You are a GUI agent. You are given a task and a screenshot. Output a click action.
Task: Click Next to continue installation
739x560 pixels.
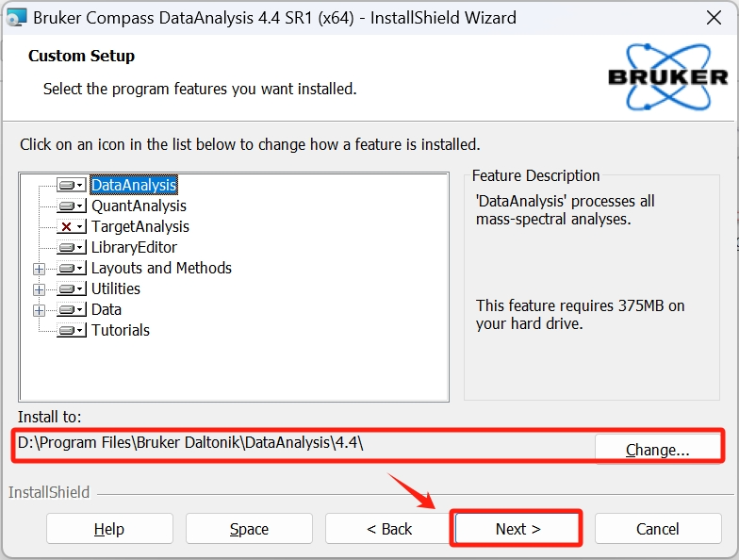(517, 529)
